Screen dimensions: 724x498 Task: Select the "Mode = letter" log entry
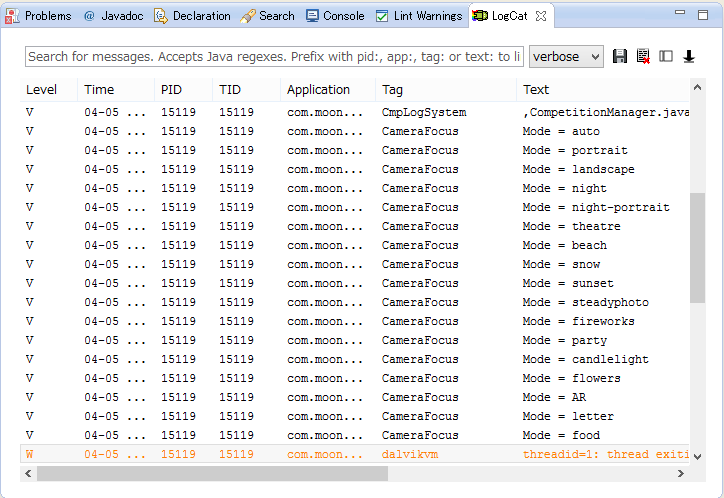point(355,416)
